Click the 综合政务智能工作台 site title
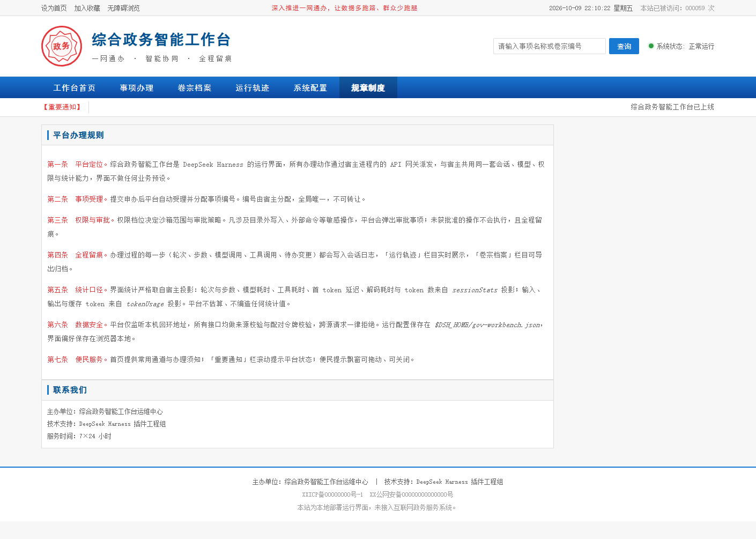 (x=161, y=40)
